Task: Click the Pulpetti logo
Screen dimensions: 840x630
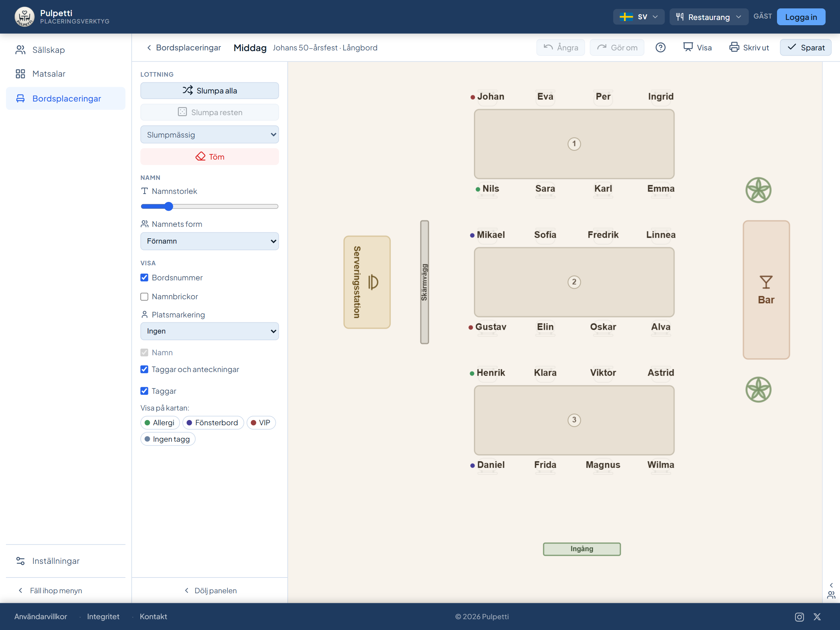Action: 24,17
